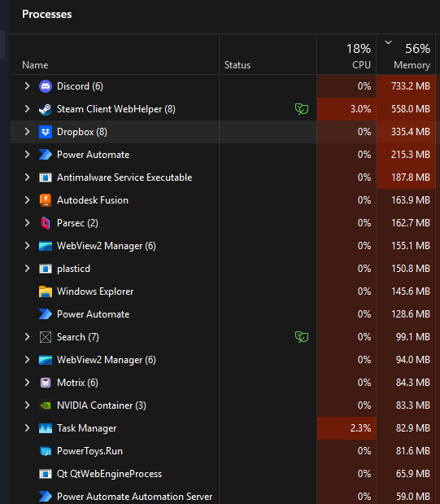
Task: Click the Discord app icon
Action: [x=46, y=86]
